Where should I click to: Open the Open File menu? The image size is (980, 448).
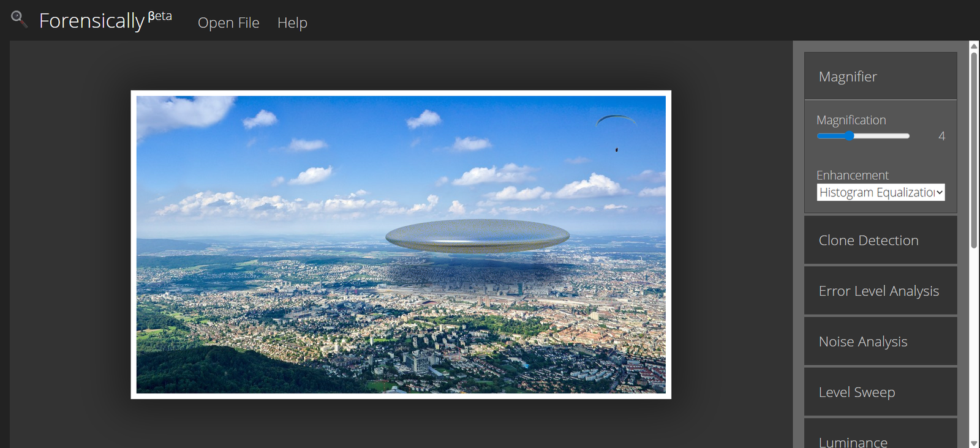coord(228,23)
